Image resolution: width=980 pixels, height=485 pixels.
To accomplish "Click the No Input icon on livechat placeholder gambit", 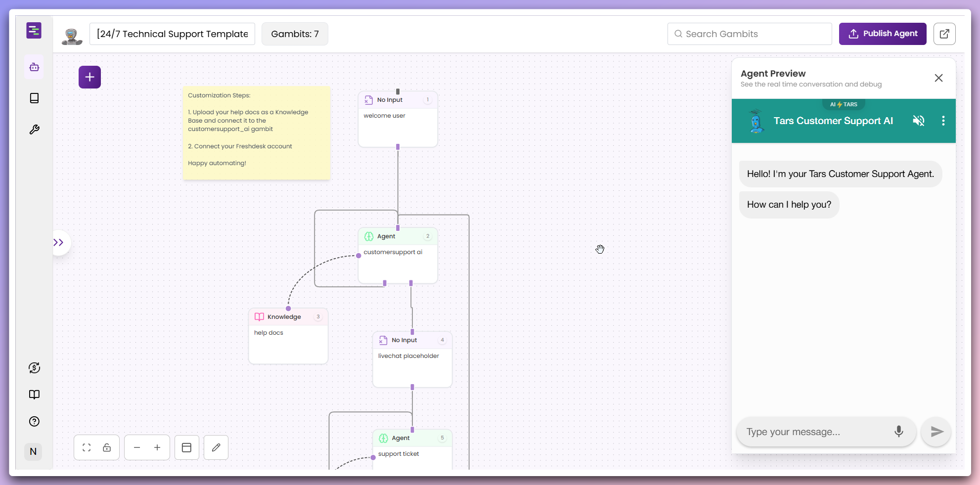I will 383,340.
